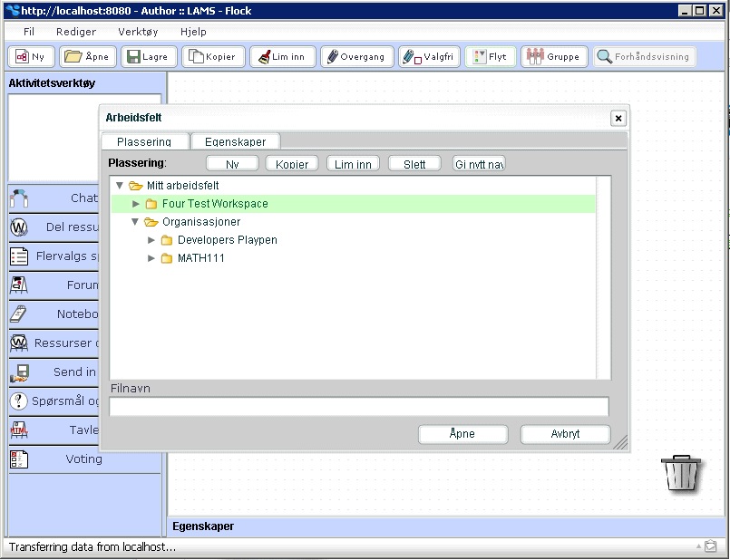
Task: Expand the MATH111 folder arrow
Action: [x=151, y=258]
